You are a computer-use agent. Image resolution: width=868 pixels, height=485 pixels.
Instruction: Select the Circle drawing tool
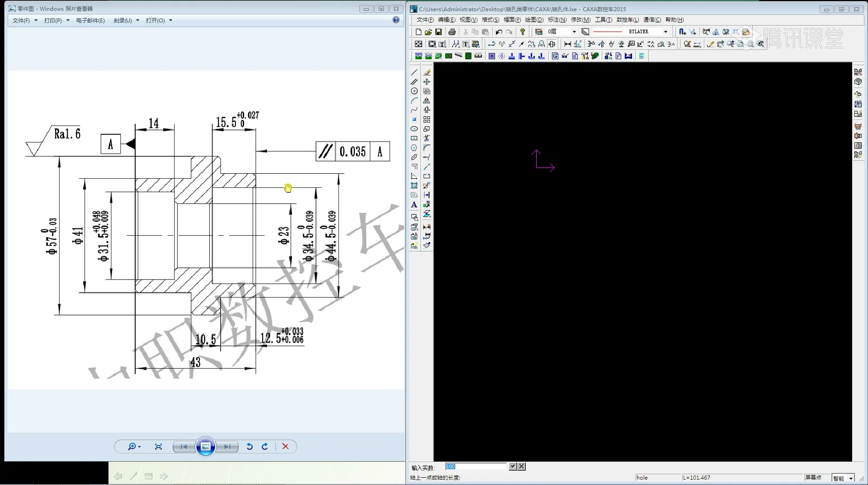pos(414,91)
